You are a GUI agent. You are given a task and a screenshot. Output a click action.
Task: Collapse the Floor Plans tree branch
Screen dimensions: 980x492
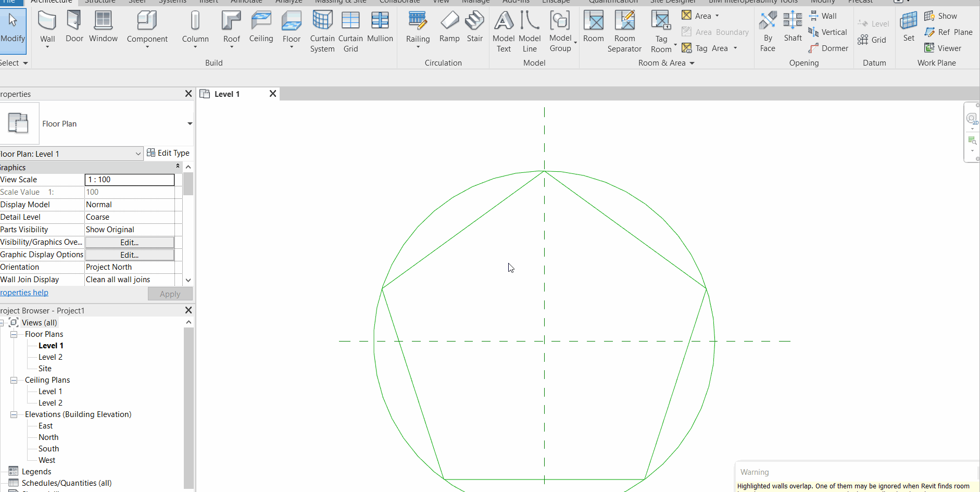(x=14, y=334)
